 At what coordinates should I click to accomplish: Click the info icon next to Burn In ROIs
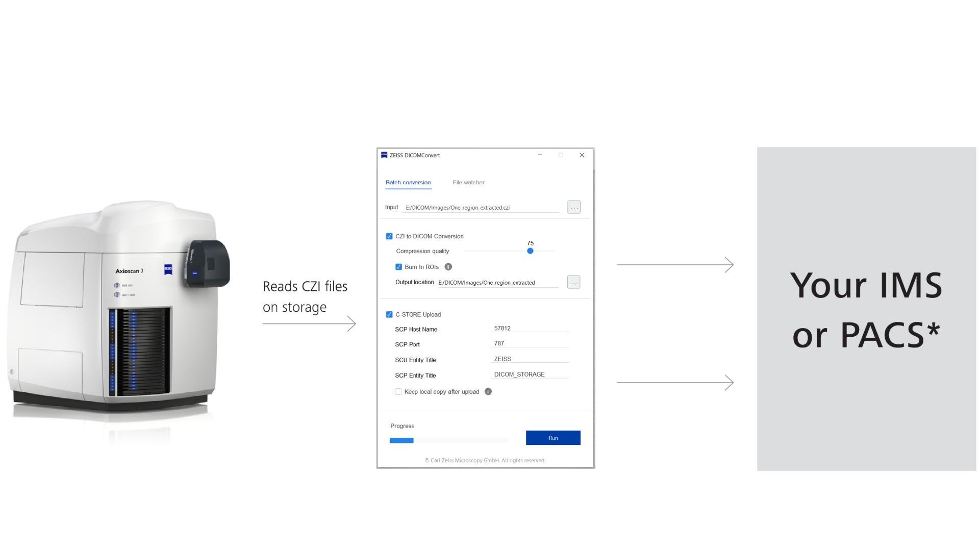point(448,267)
